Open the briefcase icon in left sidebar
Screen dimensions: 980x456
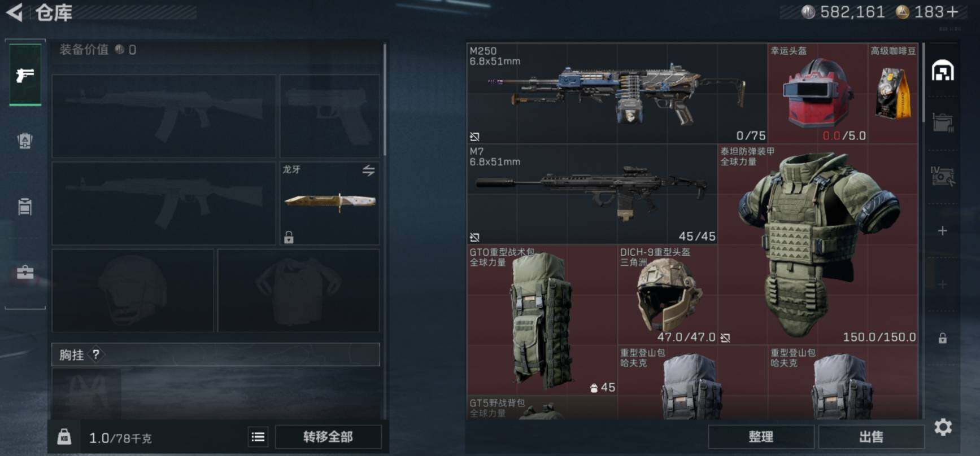pyautogui.click(x=25, y=273)
